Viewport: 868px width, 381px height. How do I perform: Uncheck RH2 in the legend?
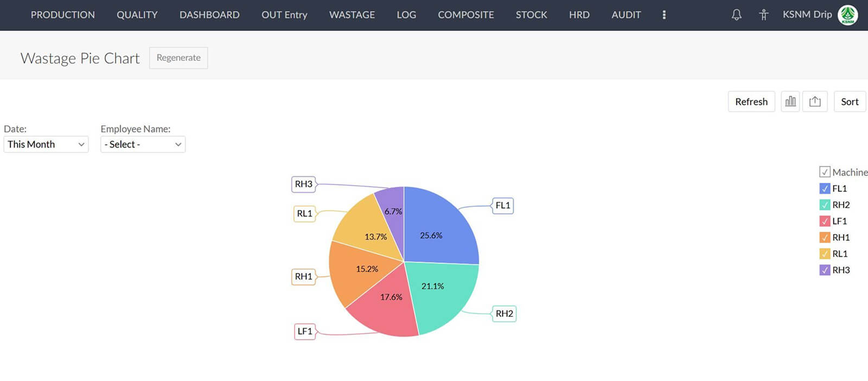pos(825,205)
